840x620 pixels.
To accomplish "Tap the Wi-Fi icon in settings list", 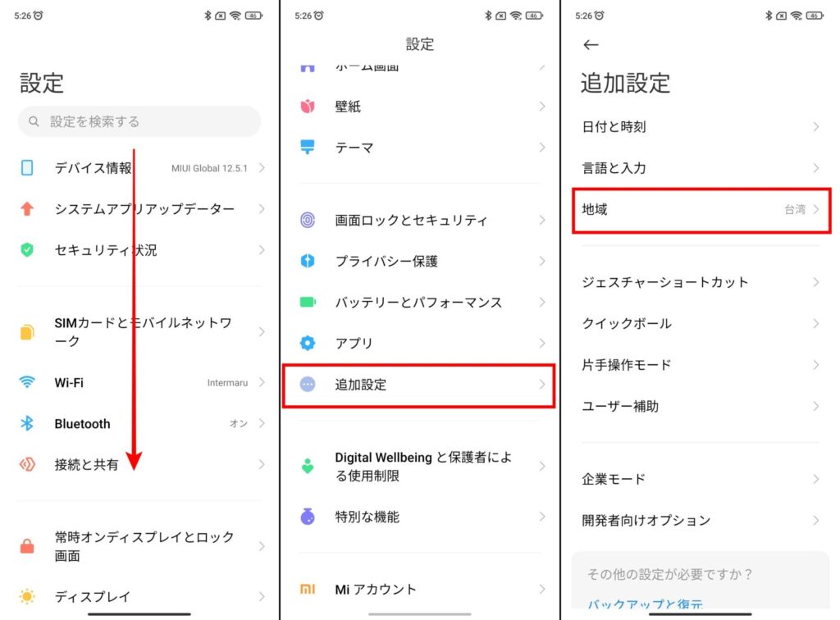I will pyautogui.click(x=27, y=382).
